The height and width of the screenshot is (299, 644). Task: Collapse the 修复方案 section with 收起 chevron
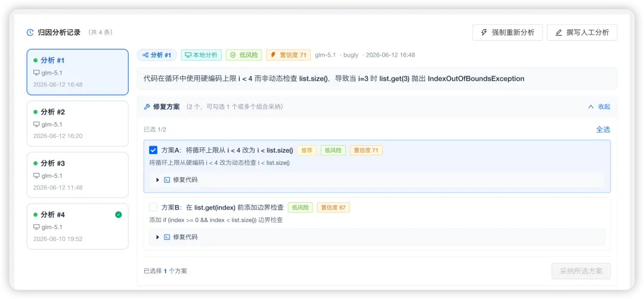point(591,106)
